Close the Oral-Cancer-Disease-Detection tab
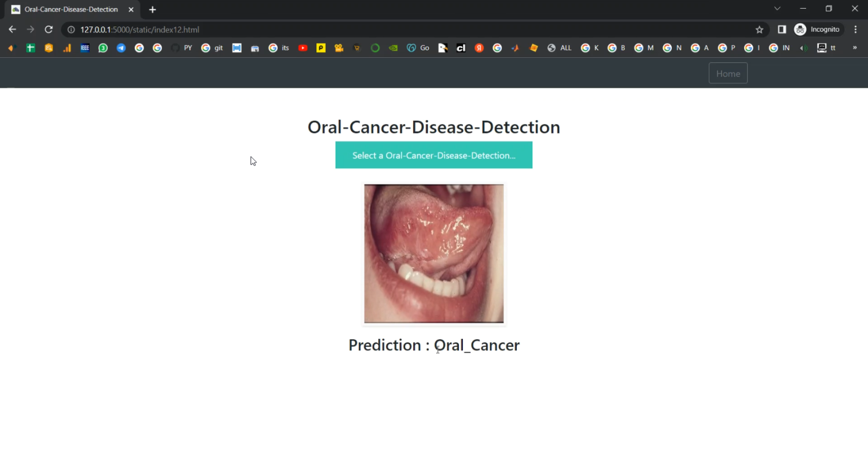Image resolution: width=868 pixels, height=459 pixels. pyautogui.click(x=131, y=9)
